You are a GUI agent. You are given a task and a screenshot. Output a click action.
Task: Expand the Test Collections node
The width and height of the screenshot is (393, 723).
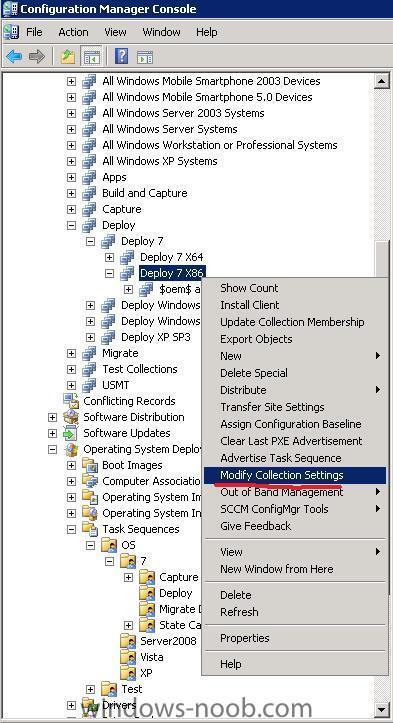pos(71,369)
